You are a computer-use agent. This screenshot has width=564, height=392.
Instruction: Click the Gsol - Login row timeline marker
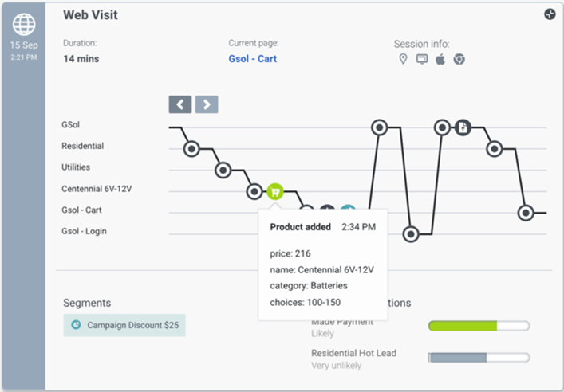point(411,234)
